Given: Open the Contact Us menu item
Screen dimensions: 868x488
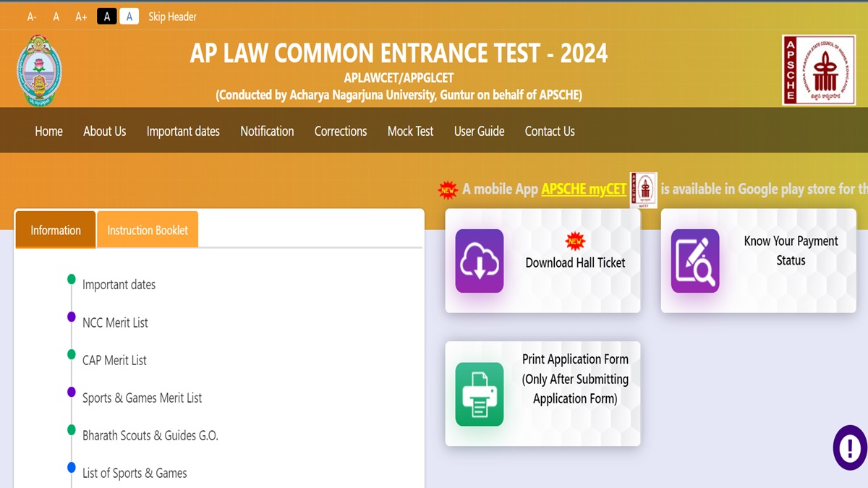Looking at the screenshot, I should pos(550,131).
